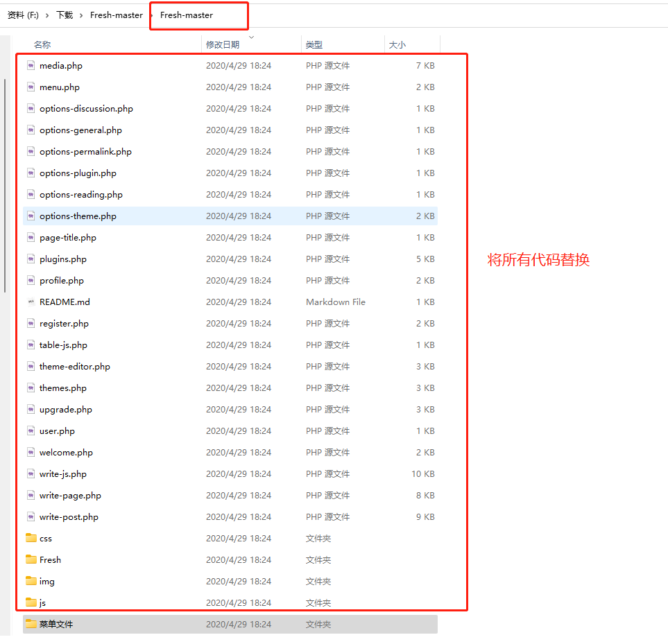The height and width of the screenshot is (644, 668).
Task: Select file name user.php
Action: click(x=57, y=431)
